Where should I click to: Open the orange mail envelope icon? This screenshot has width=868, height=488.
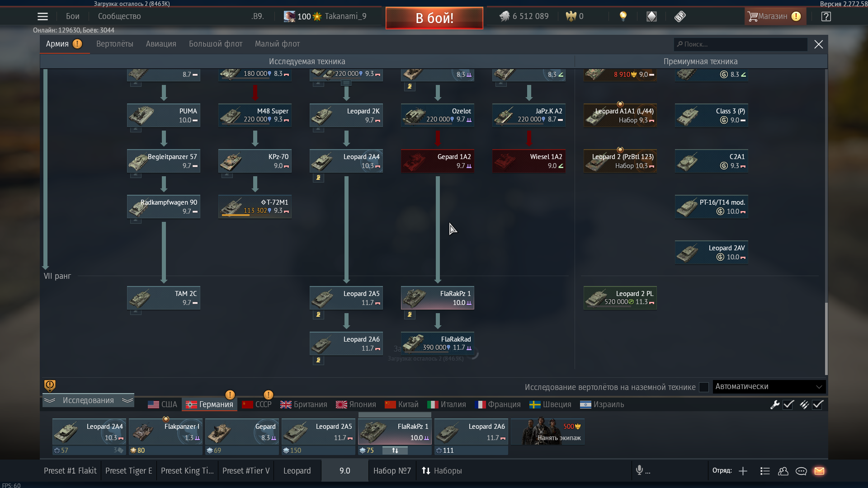(x=819, y=471)
